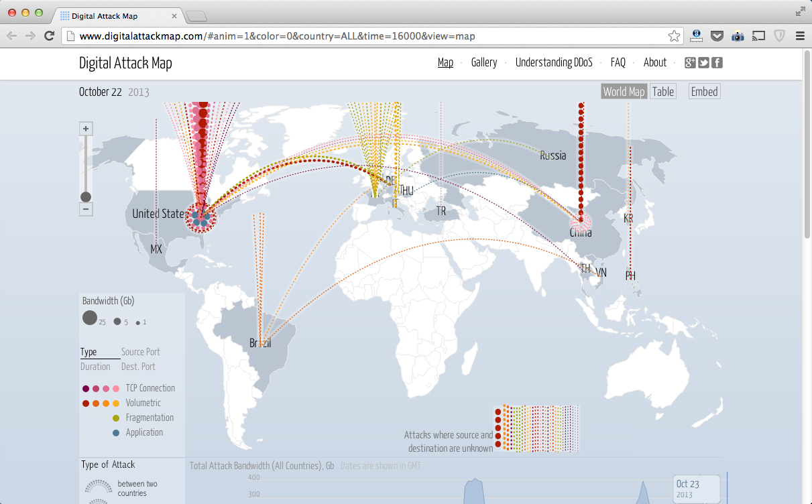
Task: Click the Brazil country label
Action: (260, 343)
